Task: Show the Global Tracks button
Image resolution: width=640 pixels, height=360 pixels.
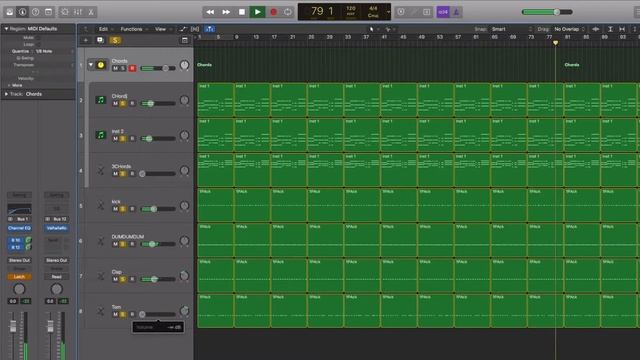Action: coord(184,40)
